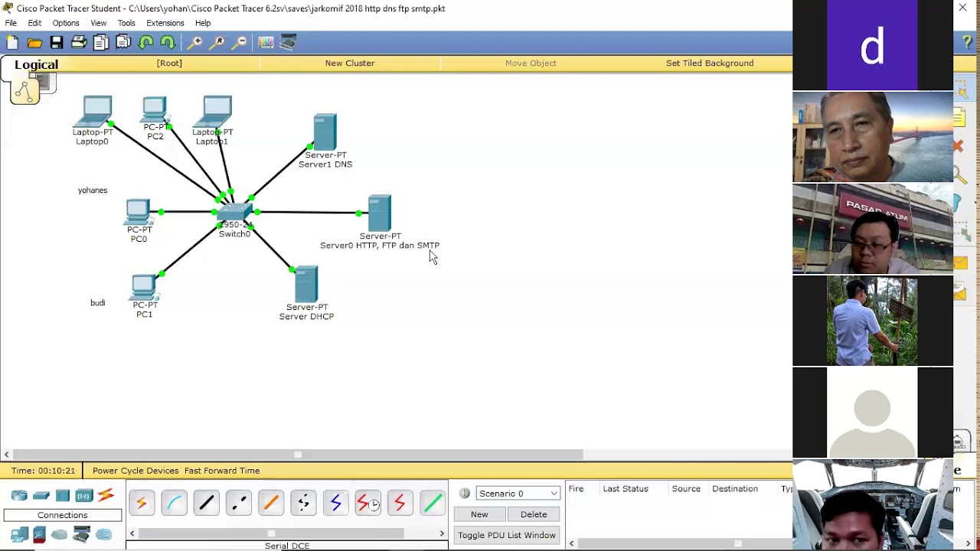Click the Paste icon in the toolbar
This screenshot has width=980, height=551.
[123, 43]
